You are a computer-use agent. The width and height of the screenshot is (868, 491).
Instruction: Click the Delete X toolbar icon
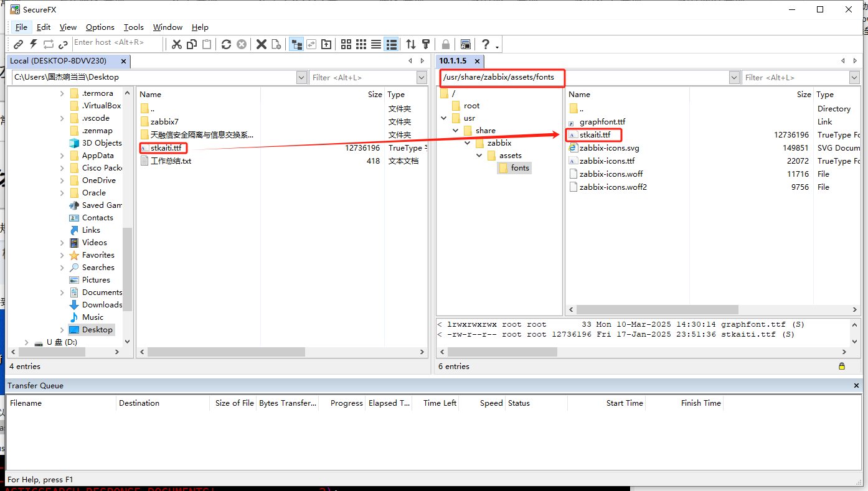262,44
